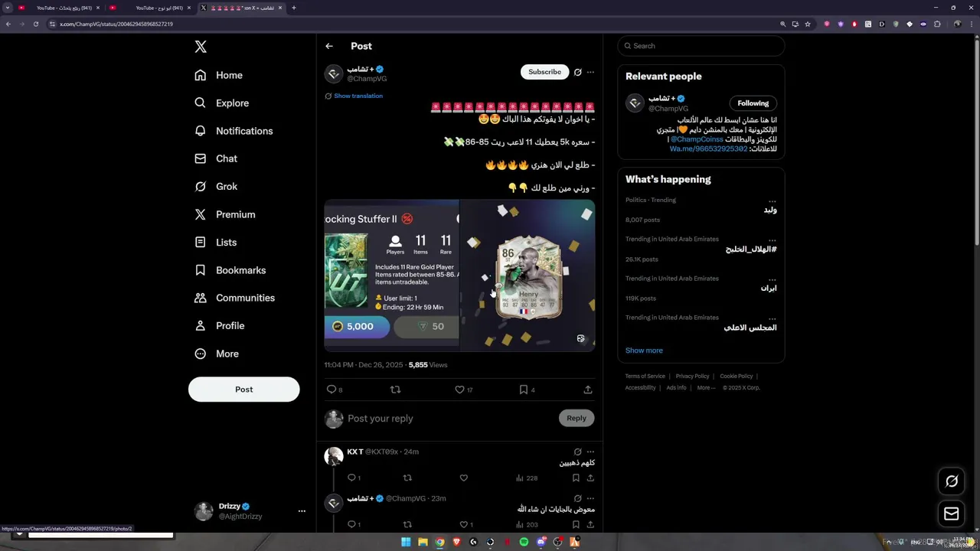Open Cookie Policy footer link

point(736,376)
